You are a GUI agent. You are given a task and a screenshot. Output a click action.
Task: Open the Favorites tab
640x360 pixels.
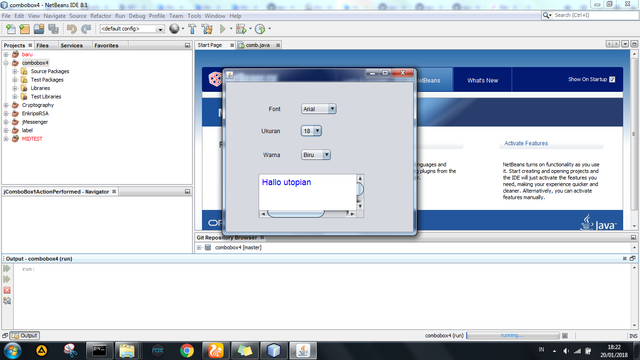106,45
